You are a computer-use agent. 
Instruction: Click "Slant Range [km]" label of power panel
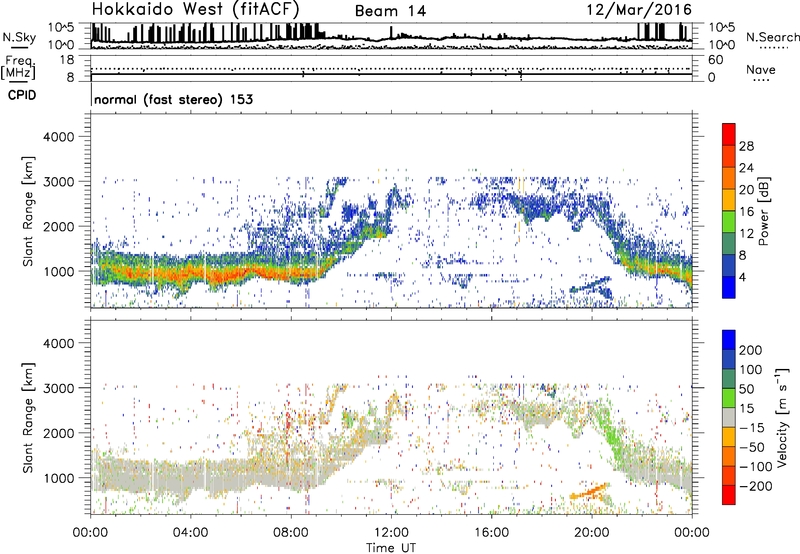point(29,211)
